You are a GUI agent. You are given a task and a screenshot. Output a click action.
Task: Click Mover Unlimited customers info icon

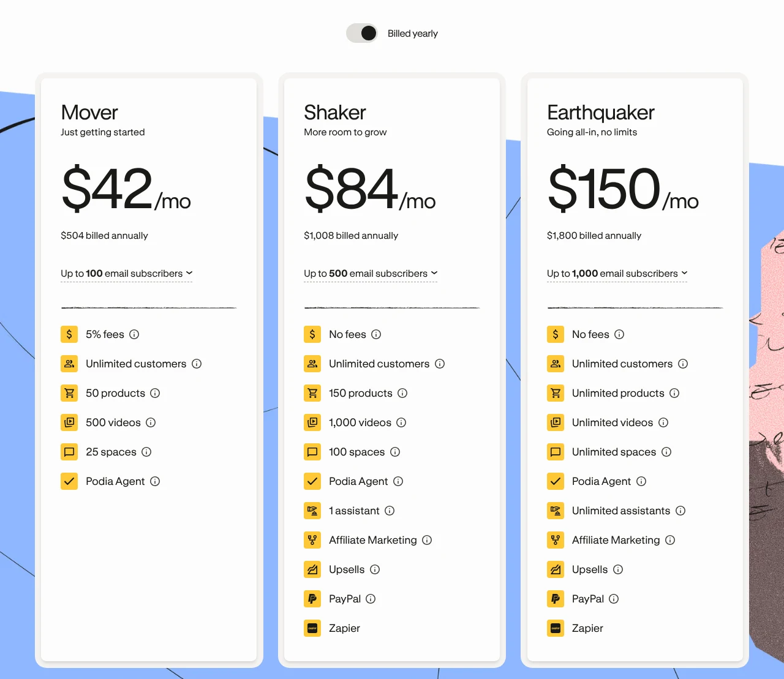click(x=197, y=364)
